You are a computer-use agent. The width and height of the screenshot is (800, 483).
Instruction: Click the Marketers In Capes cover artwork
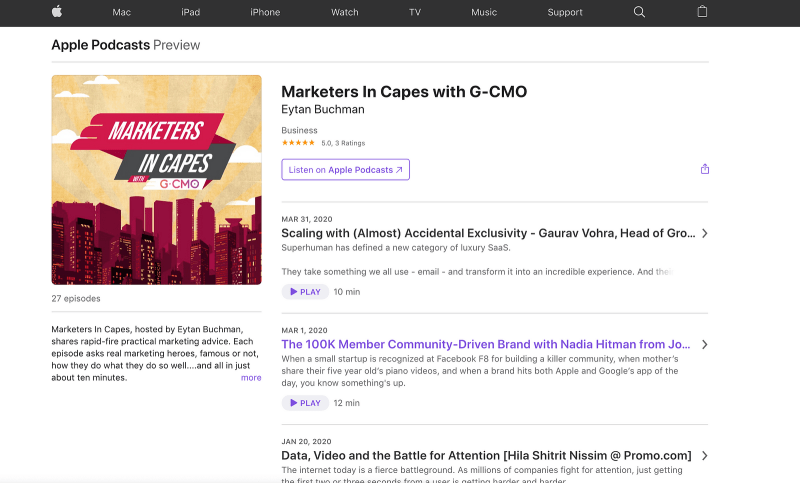[157, 180]
